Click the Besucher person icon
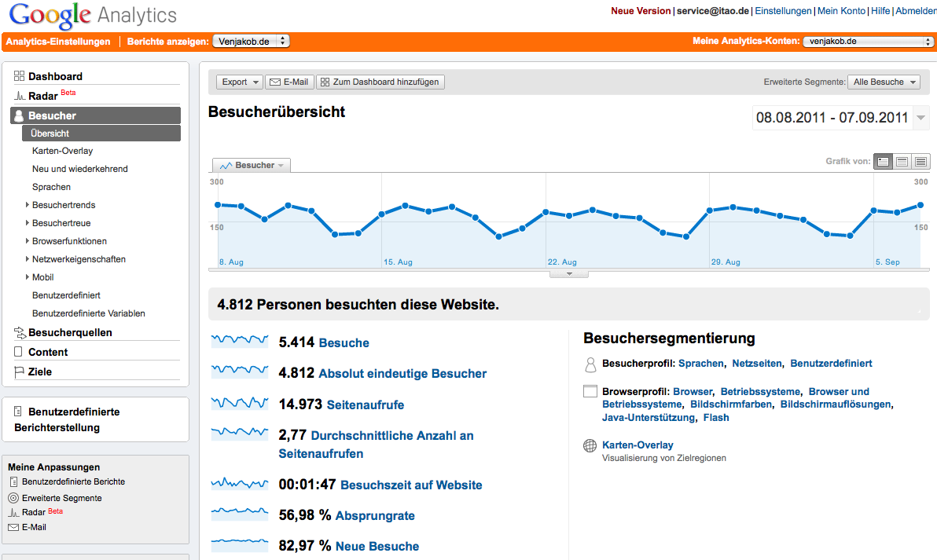This screenshot has width=937, height=560. pyautogui.click(x=19, y=115)
